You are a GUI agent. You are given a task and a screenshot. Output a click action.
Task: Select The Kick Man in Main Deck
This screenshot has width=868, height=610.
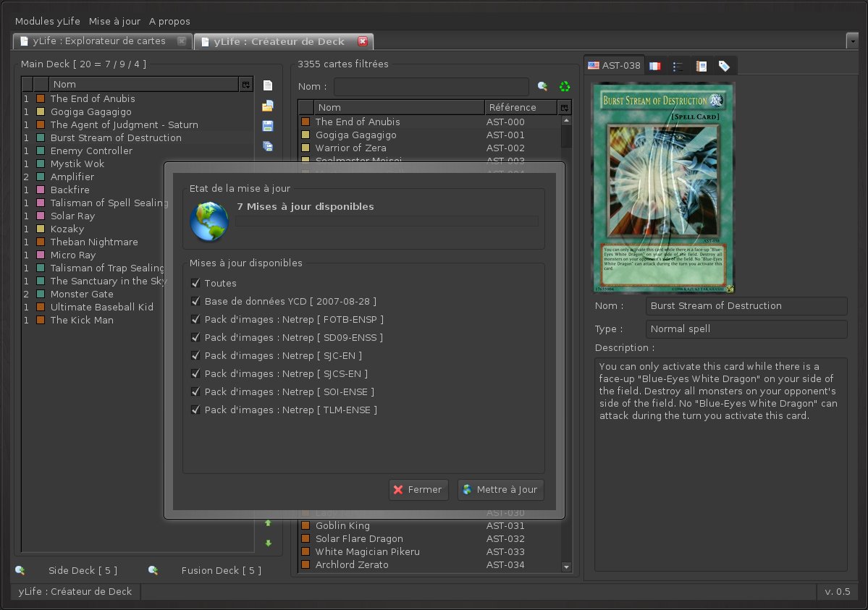pos(93,320)
